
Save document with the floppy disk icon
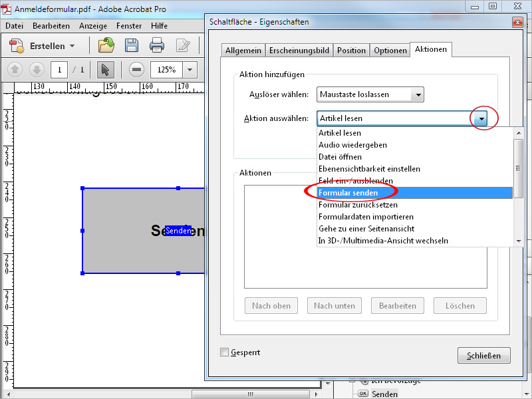click(131, 45)
